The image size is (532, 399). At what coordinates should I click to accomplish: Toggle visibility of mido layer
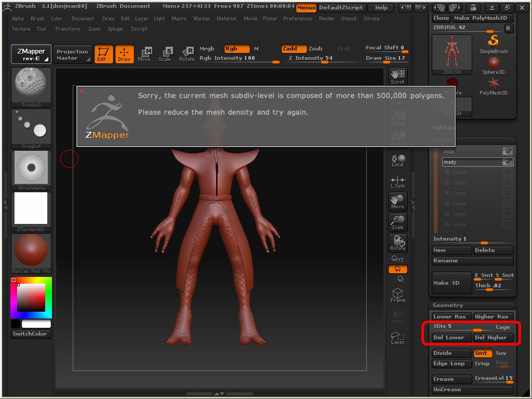507,152
